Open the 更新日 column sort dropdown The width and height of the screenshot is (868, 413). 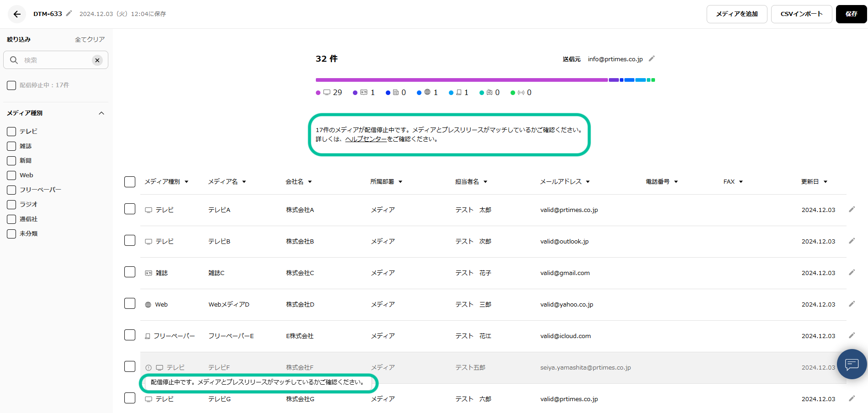[x=825, y=182]
